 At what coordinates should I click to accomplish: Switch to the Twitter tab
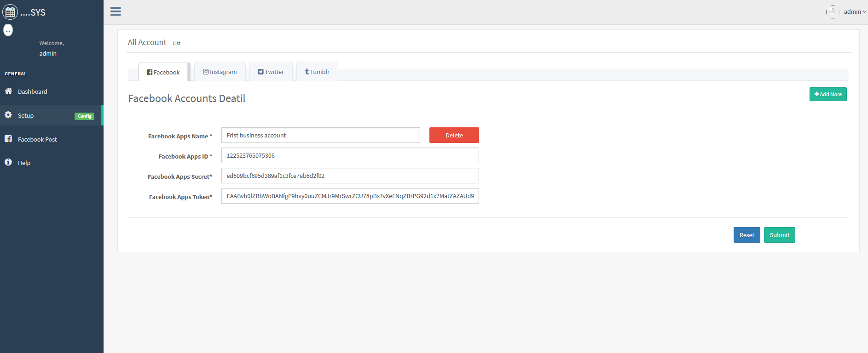271,72
